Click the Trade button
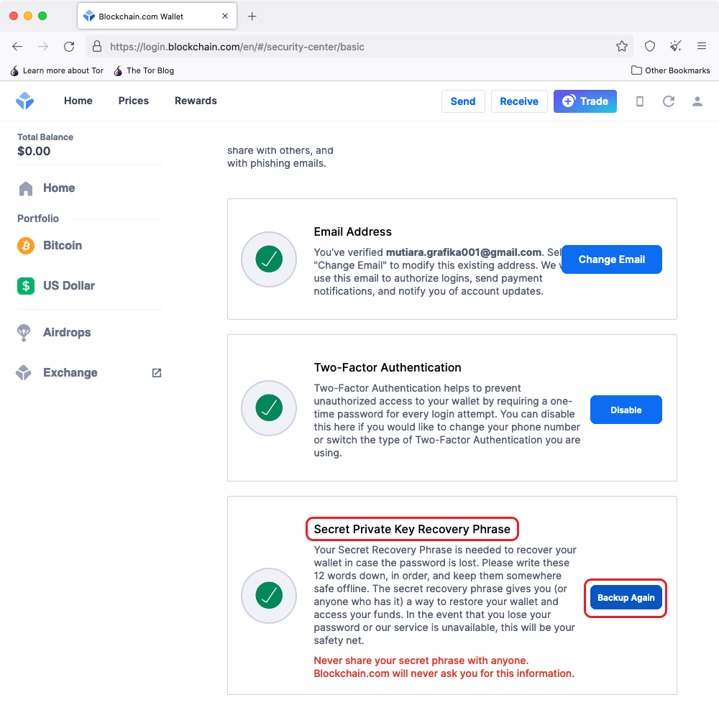Screen dimensions: 719x728 coord(585,101)
